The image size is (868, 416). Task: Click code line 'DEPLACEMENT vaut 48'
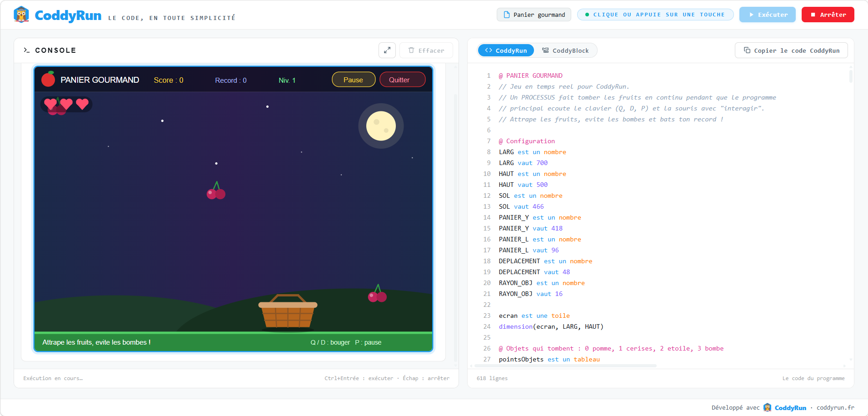coord(534,272)
